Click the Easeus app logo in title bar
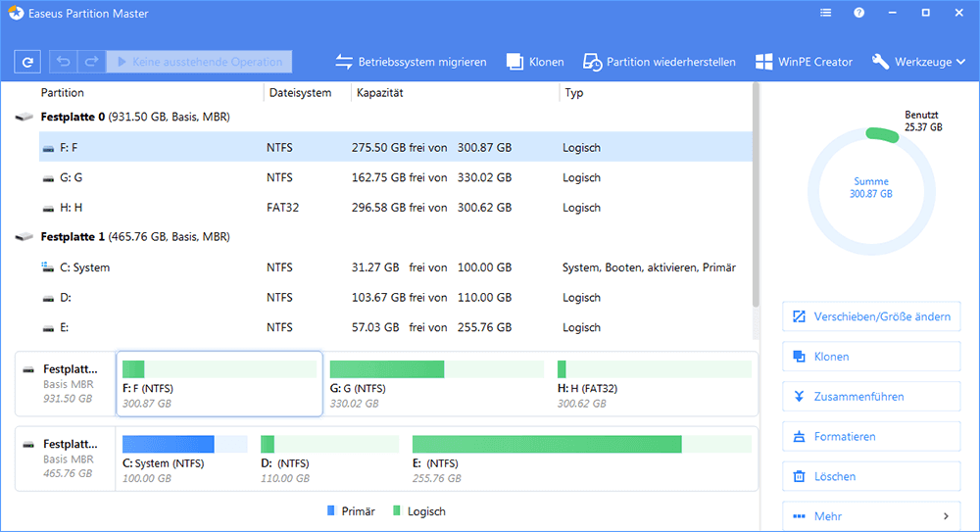Image resolution: width=980 pixels, height=532 pixels. pos(16,13)
